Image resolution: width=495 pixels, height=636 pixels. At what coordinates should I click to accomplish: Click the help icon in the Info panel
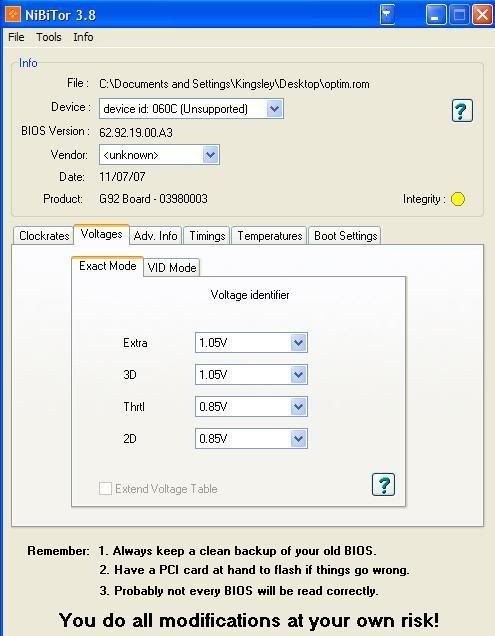[x=462, y=110]
